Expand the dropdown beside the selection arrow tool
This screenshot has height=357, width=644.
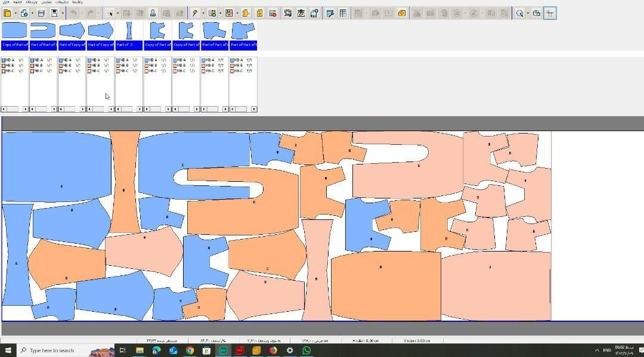coord(118,13)
